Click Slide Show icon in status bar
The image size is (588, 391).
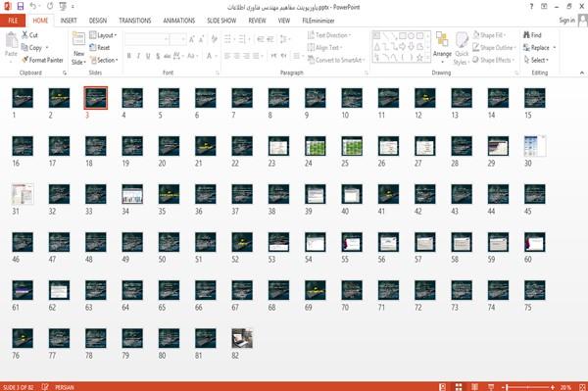click(491, 387)
